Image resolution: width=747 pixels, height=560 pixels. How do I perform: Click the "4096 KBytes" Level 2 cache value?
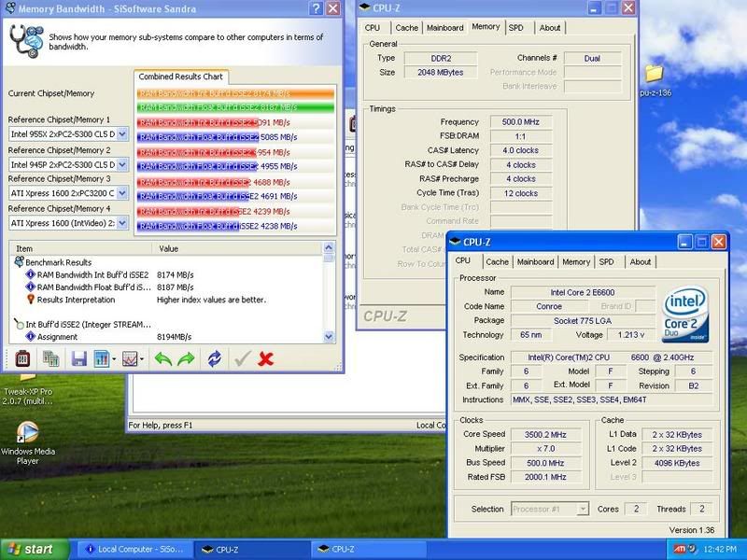677,463
